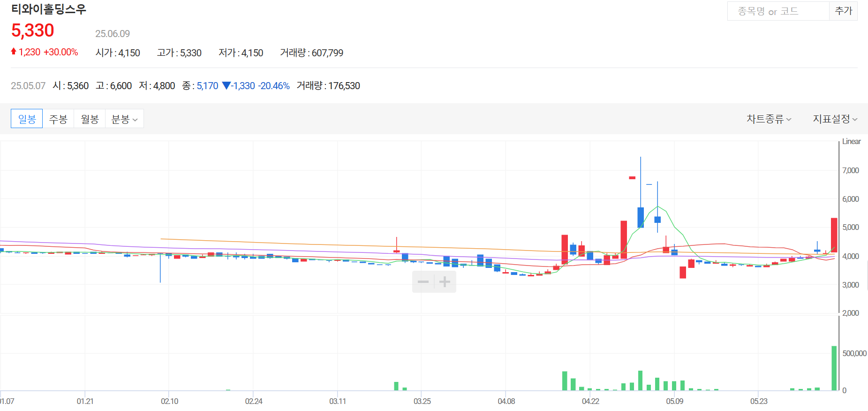Click hovered change -1,330 -20.46%
Screen dimensions: 868x411
[256, 86]
